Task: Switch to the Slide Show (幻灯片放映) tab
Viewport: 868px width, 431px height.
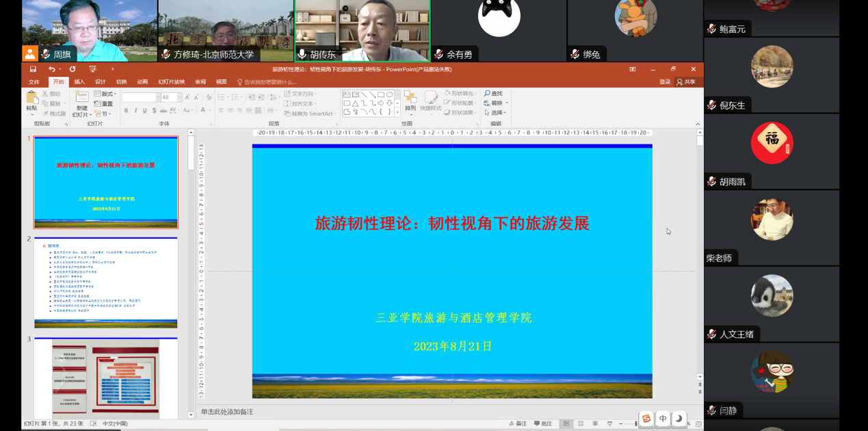Action: [x=171, y=82]
